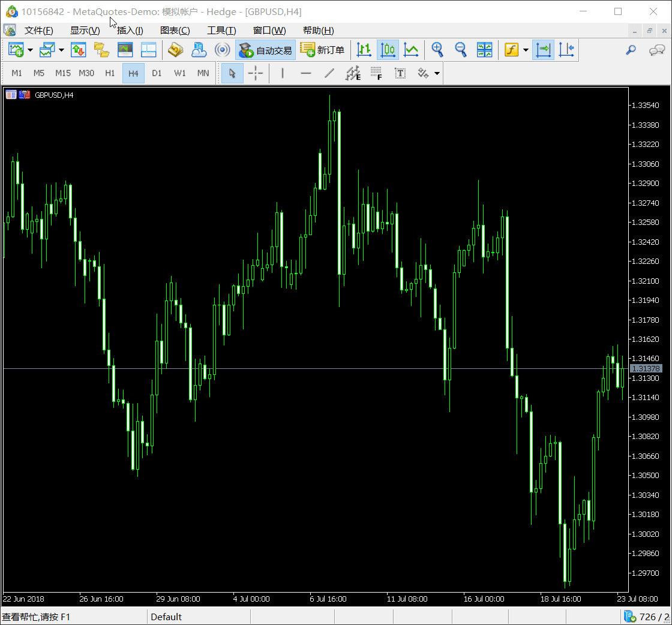Open the Data Window monitor icon
The height and width of the screenshot is (625, 672).
125,50
